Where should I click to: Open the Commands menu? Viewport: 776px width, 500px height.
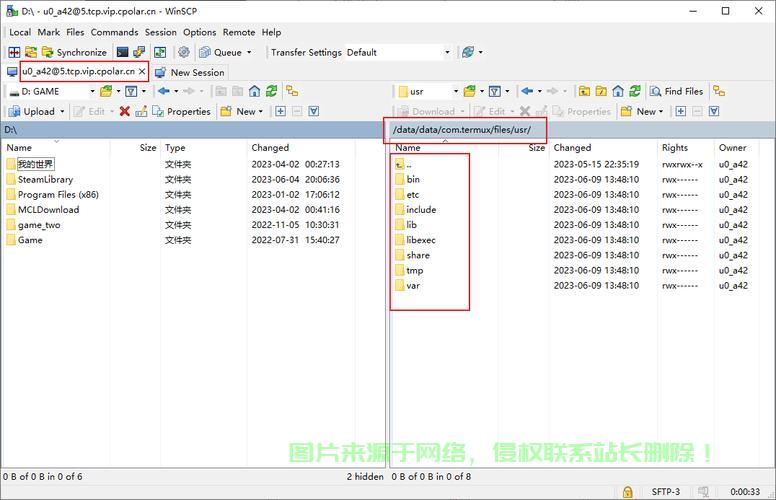pos(114,32)
